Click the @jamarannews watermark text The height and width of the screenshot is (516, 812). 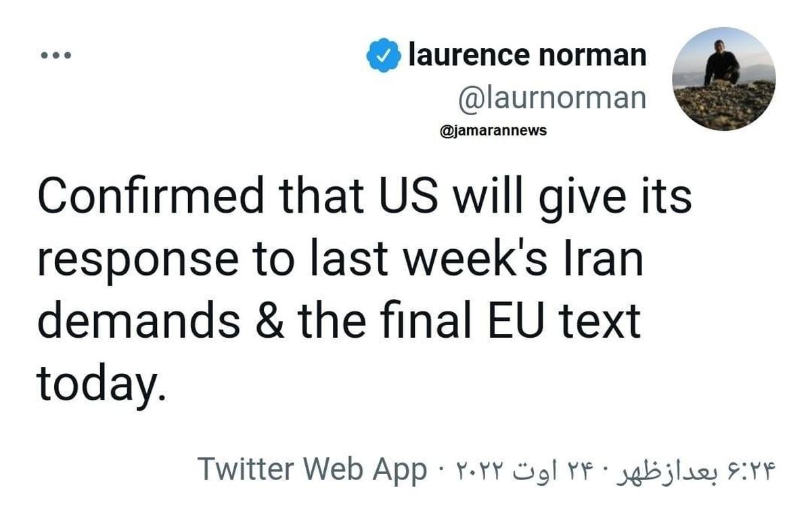click(x=493, y=130)
